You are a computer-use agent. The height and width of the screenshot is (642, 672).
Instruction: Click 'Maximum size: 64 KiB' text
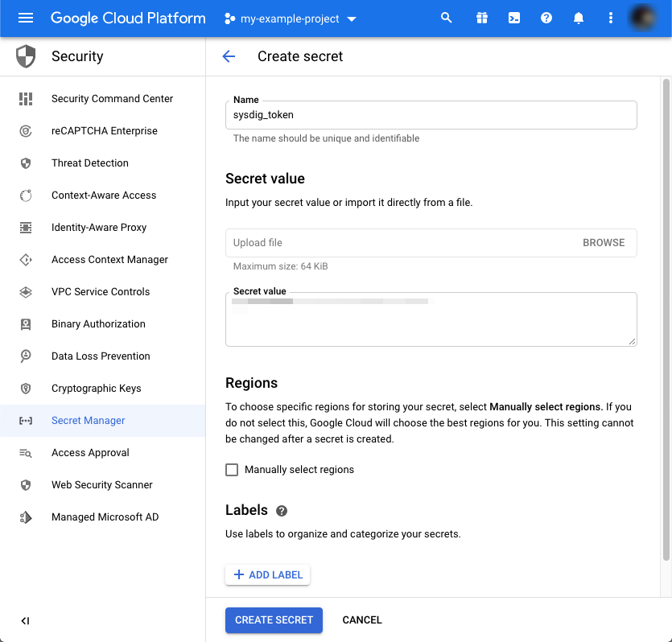[280, 266]
